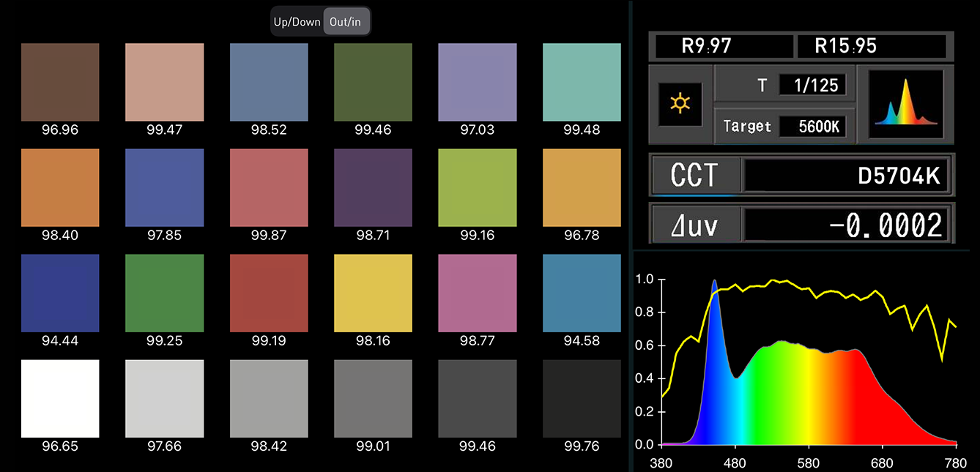Screen dimensions: 980x472
Task: Select the orange swatch labeled 98.40
Action: coord(60,187)
